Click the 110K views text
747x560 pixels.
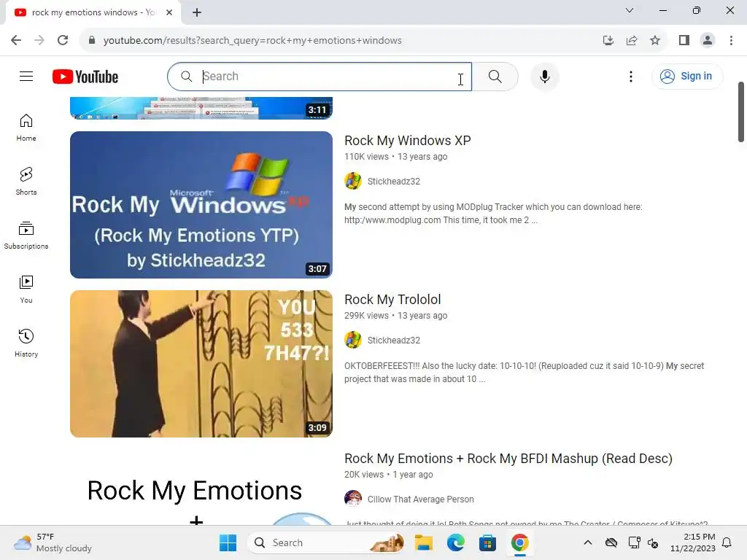pyautogui.click(x=366, y=157)
